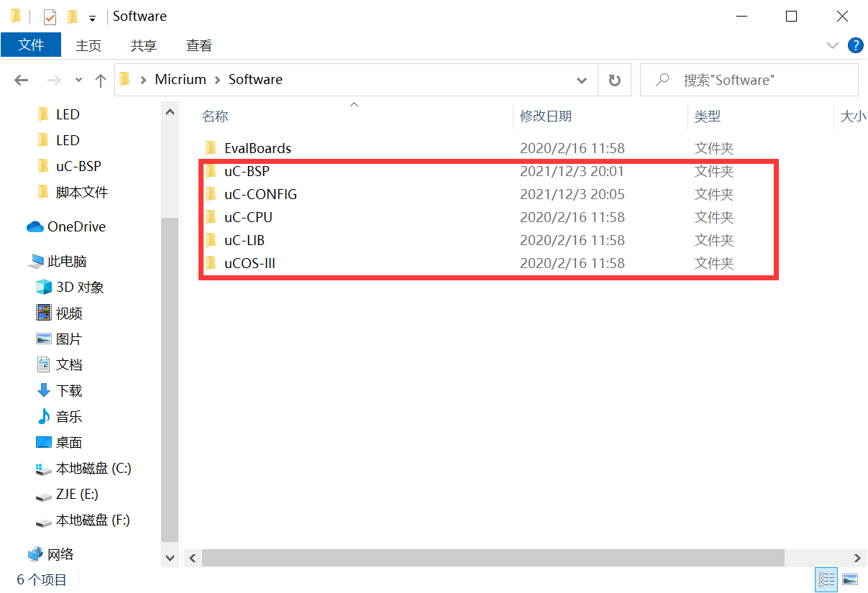Open 视频 folder in sidebar
The width and height of the screenshot is (868, 593).
(x=69, y=313)
